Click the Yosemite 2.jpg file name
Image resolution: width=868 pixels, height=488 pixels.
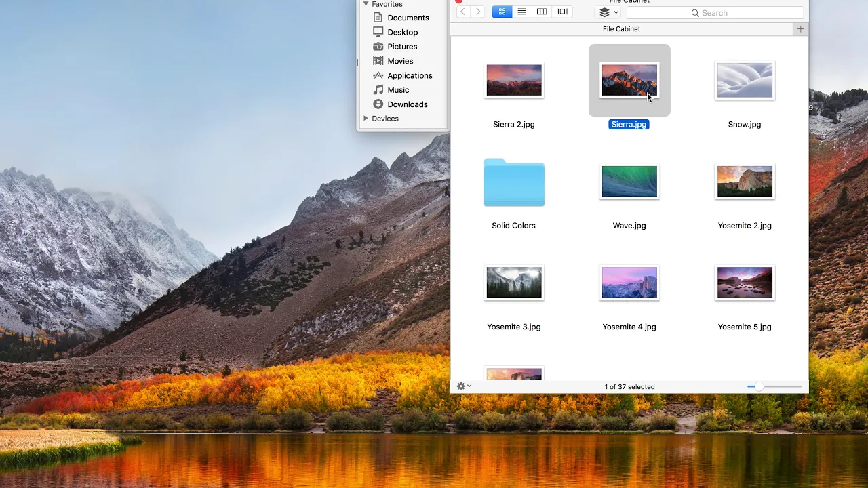coord(745,226)
